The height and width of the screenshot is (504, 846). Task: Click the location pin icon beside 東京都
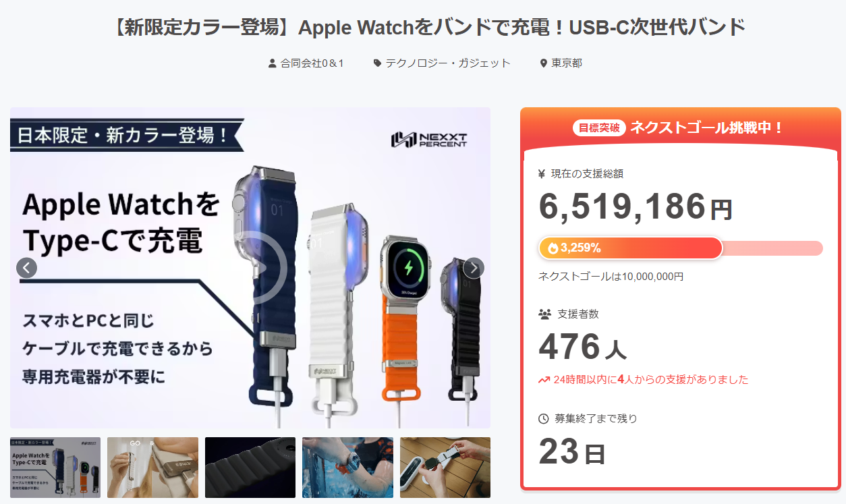click(544, 63)
